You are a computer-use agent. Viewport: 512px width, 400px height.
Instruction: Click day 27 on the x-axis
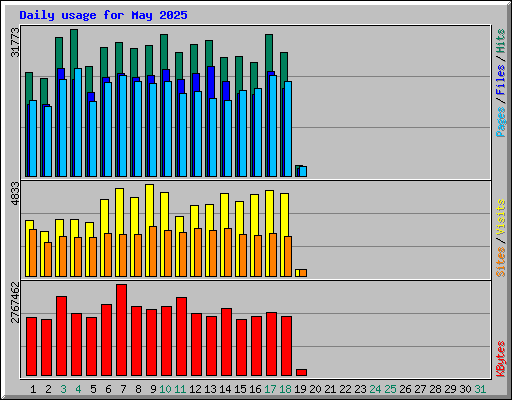[420, 389]
